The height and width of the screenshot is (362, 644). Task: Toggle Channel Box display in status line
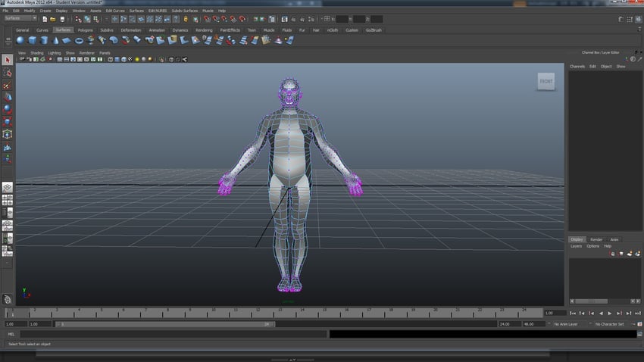638,19
